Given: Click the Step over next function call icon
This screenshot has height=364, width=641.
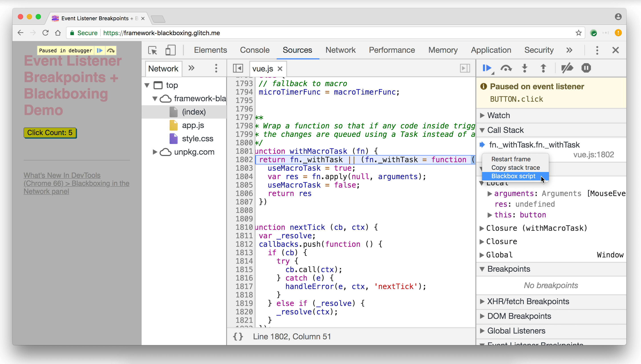Looking at the screenshot, I should [x=506, y=68].
